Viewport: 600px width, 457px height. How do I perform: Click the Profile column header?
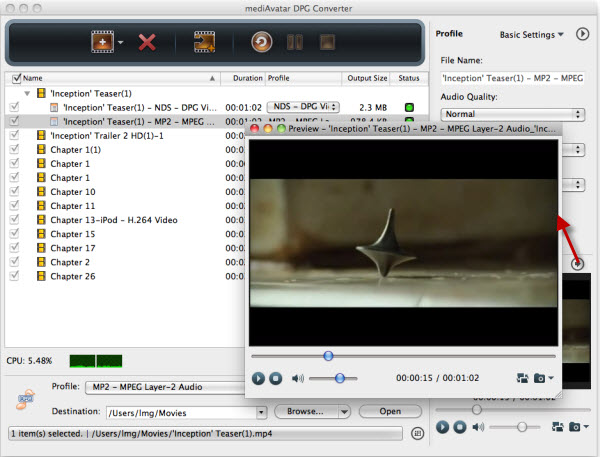pos(303,78)
